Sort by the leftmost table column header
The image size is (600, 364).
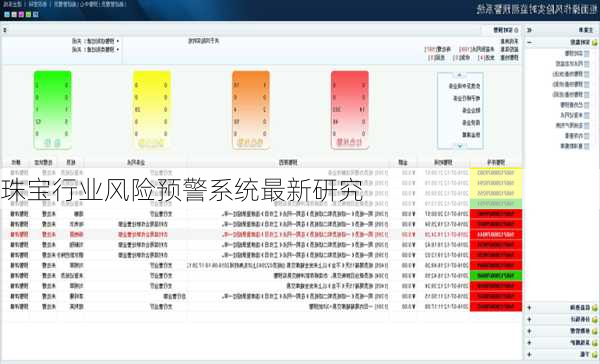(x=16, y=163)
